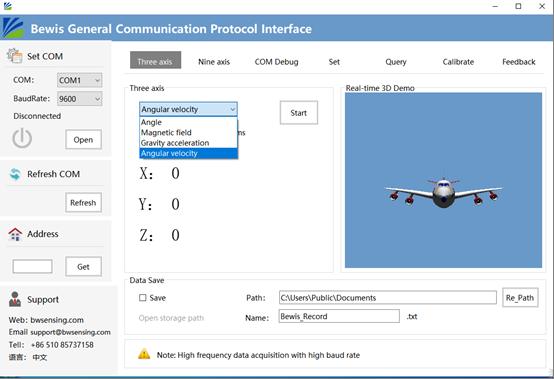Click the Start button
The image size is (554, 379).
pyautogui.click(x=299, y=113)
